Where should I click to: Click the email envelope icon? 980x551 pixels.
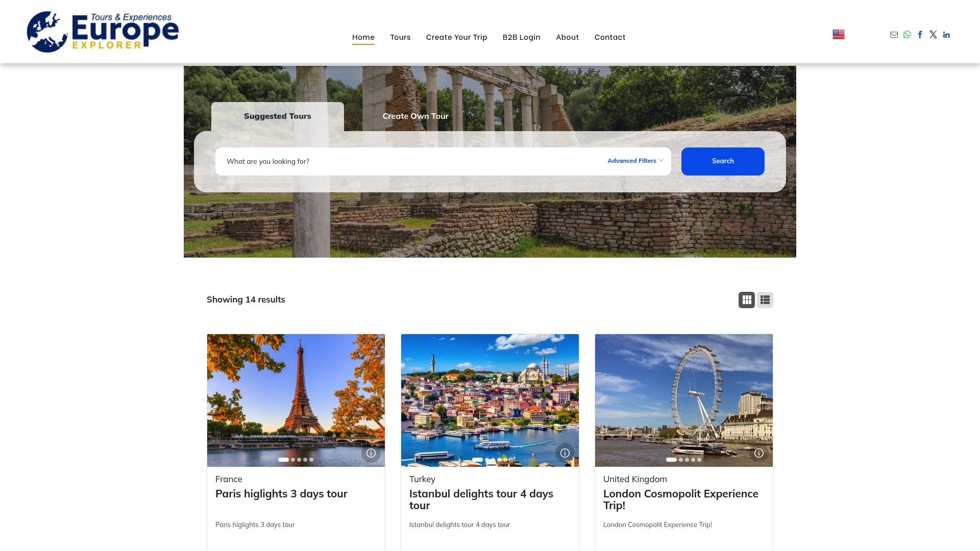click(x=894, y=35)
